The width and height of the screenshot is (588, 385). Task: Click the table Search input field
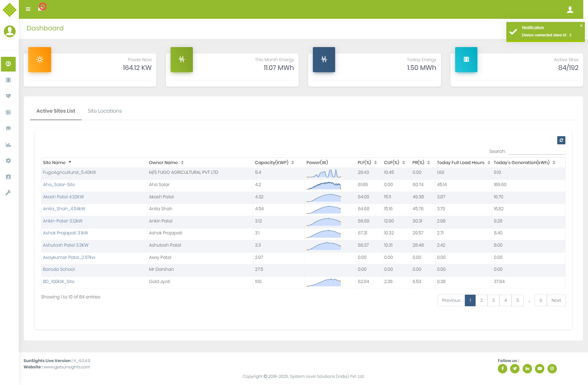(537, 151)
